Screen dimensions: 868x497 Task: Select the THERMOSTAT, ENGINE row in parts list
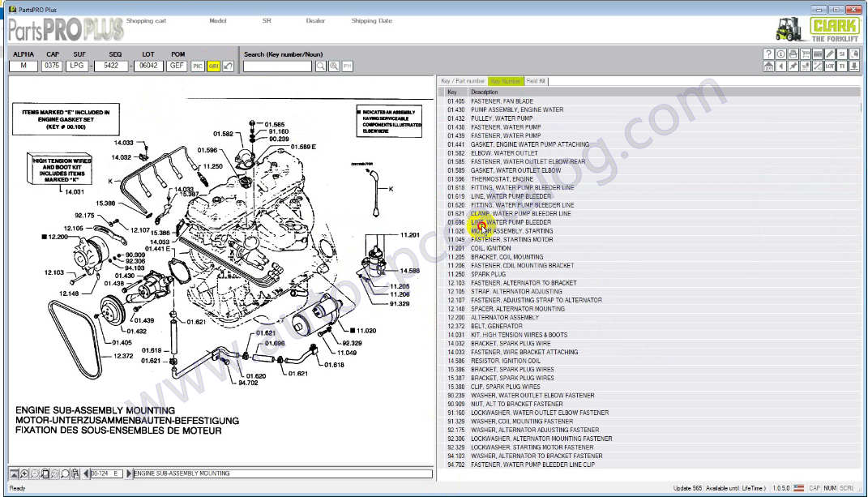coord(502,178)
